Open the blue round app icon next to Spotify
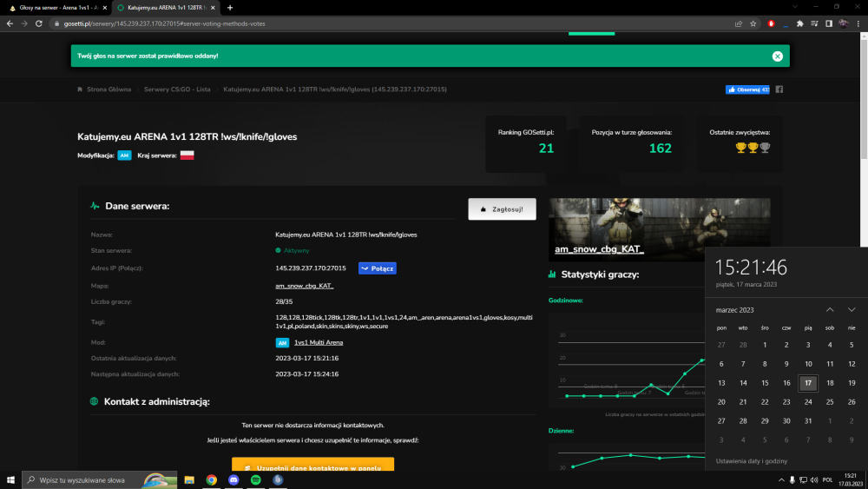Image resolution: width=868 pixels, height=489 pixels. point(278,480)
